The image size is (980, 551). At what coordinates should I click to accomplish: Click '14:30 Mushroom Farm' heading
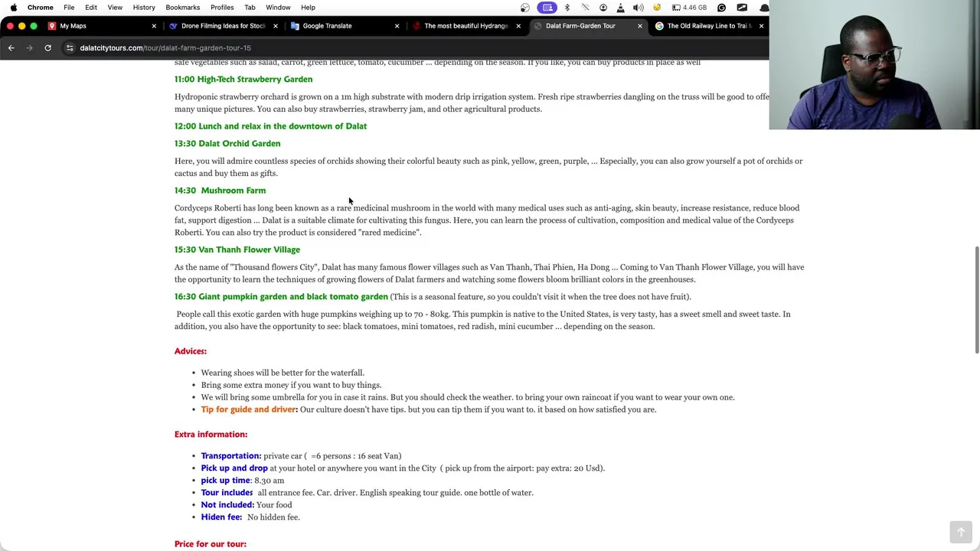point(220,191)
